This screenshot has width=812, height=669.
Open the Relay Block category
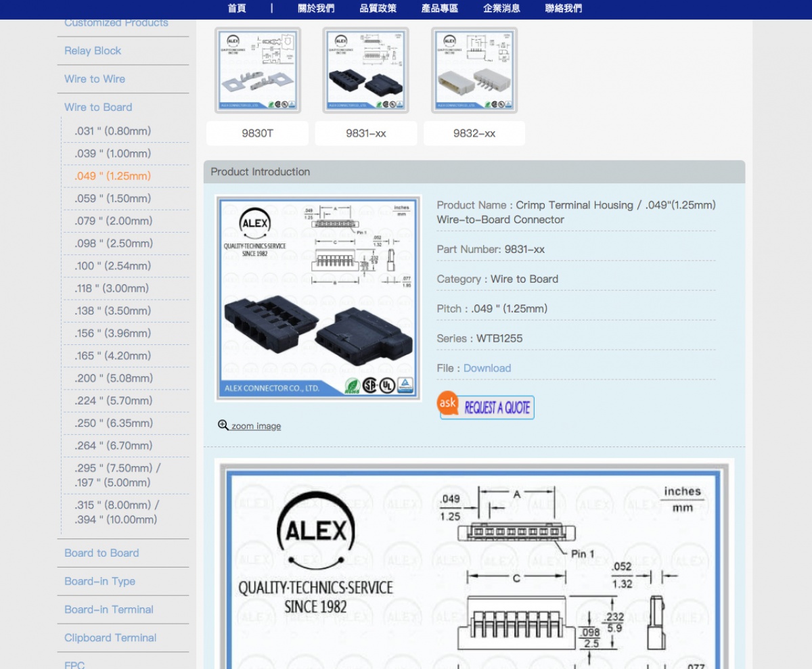pos(93,51)
